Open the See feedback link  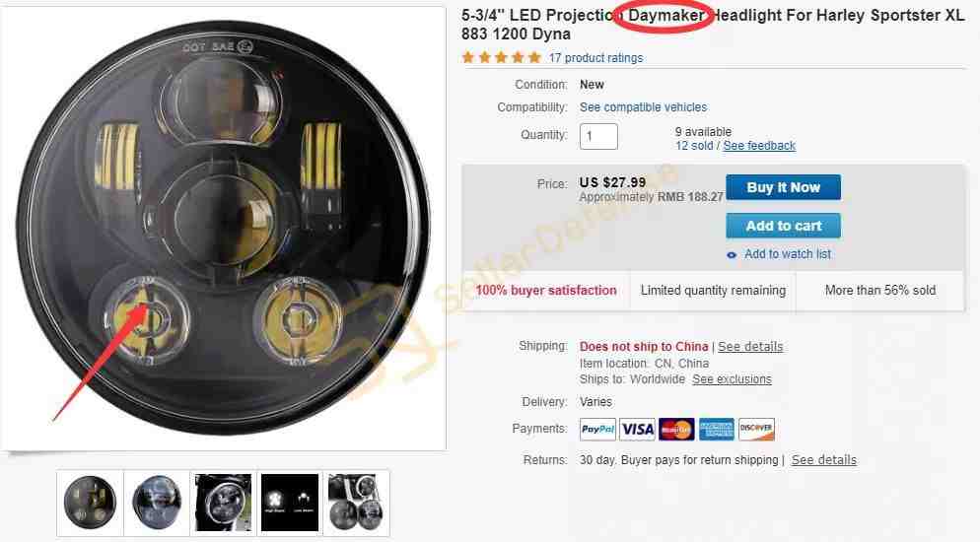click(x=759, y=146)
